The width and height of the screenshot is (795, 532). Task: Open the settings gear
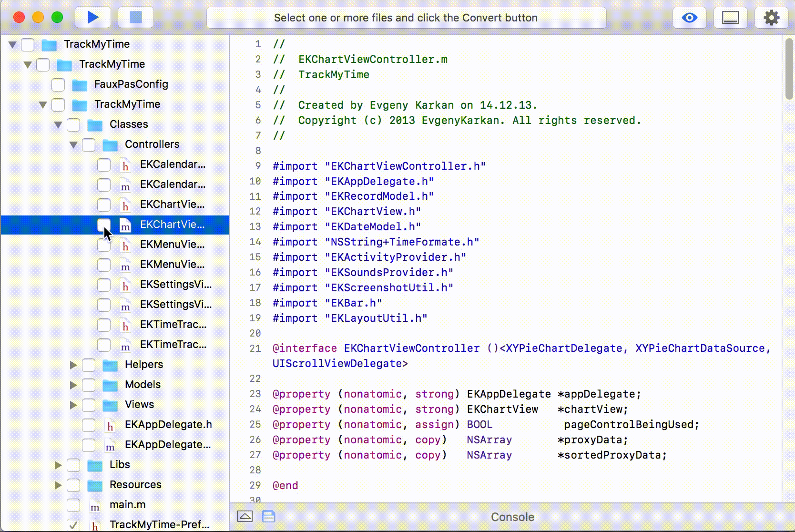(771, 17)
